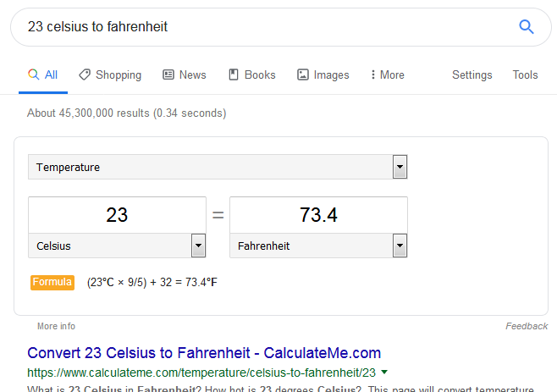Click the Images picture icon

pos(303,75)
